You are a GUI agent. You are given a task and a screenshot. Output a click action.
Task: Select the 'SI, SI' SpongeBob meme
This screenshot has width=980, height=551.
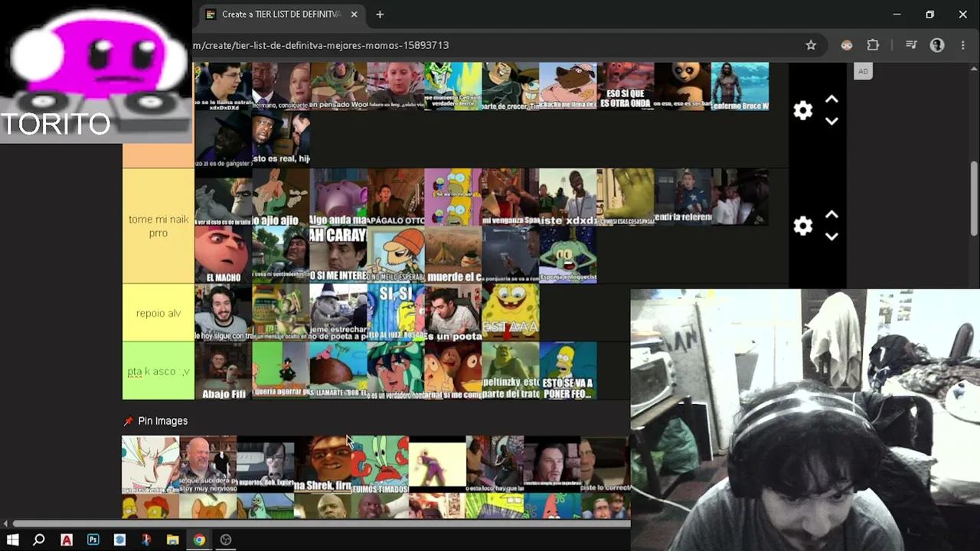tap(396, 313)
